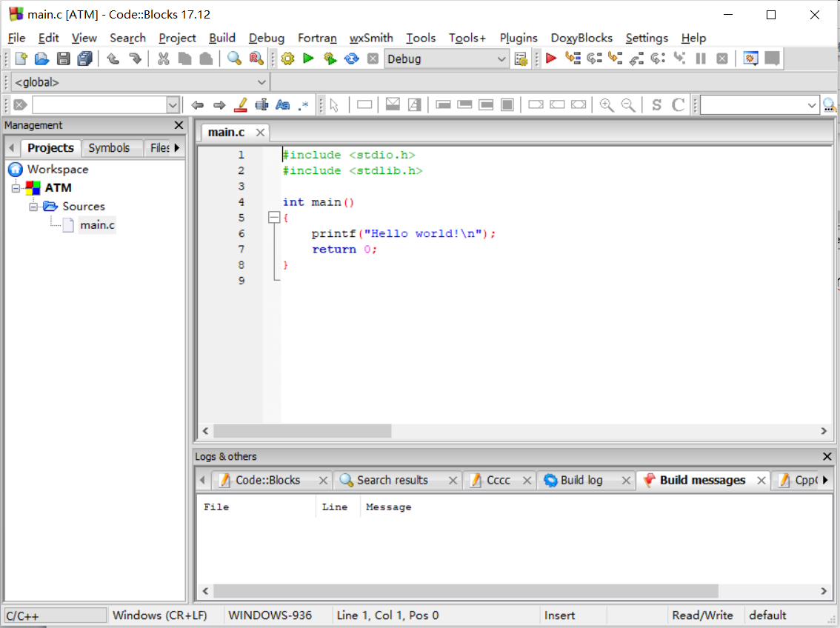The image size is (840, 628).
Task: Click the Jump forward arrow icon
Action: [219, 105]
